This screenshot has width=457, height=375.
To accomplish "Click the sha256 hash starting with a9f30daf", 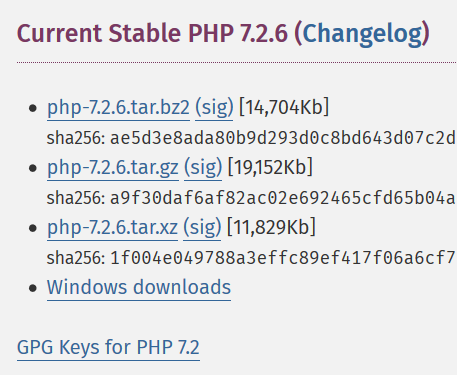I will click(283, 198).
